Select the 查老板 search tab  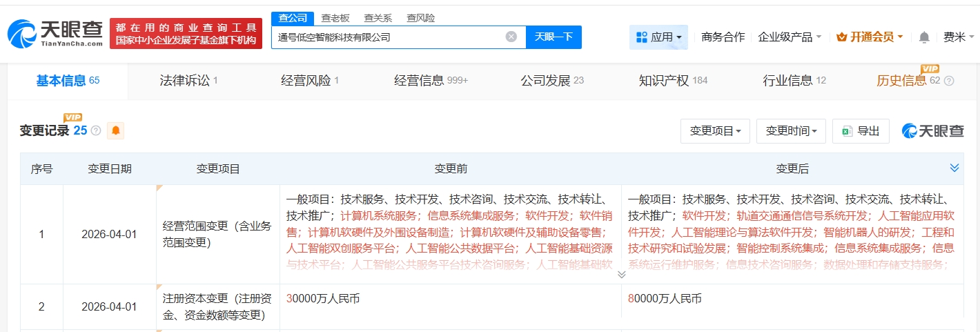tap(335, 18)
